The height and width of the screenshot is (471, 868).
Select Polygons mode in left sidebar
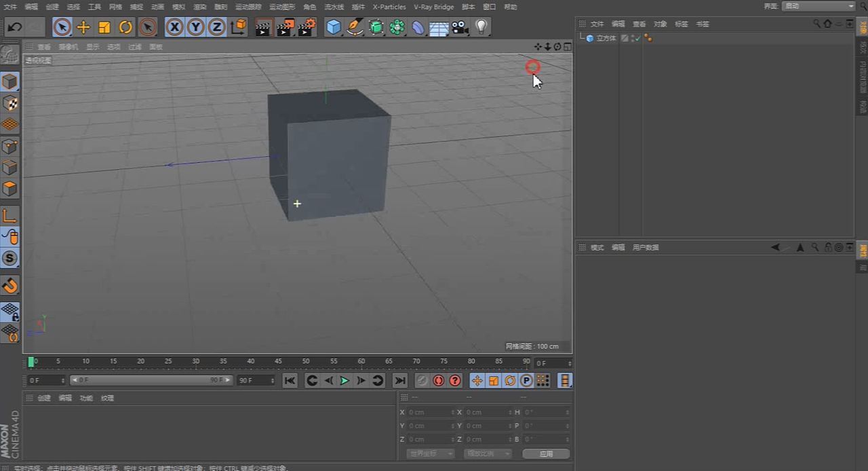click(x=9, y=189)
